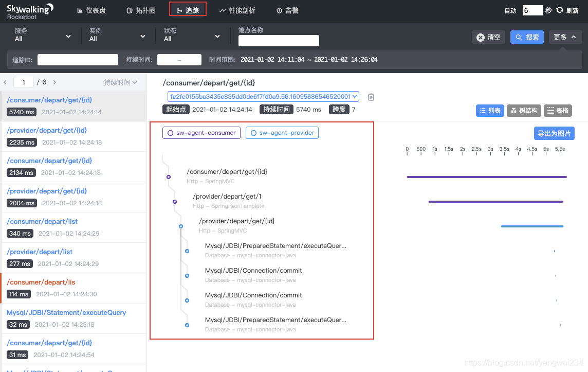Viewport: 588px width, 372px height.
Task: Switch to the 拓扑图 topology tab
Action: pyautogui.click(x=141, y=10)
